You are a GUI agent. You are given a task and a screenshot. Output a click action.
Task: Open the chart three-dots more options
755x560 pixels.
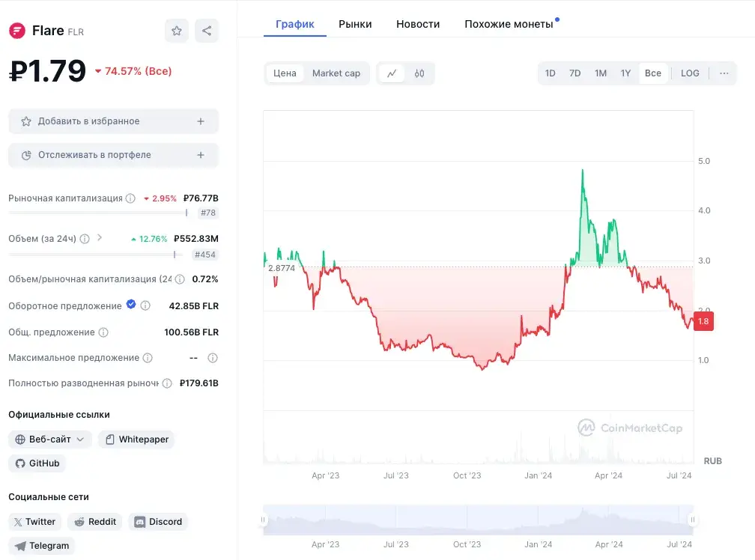(x=724, y=73)
